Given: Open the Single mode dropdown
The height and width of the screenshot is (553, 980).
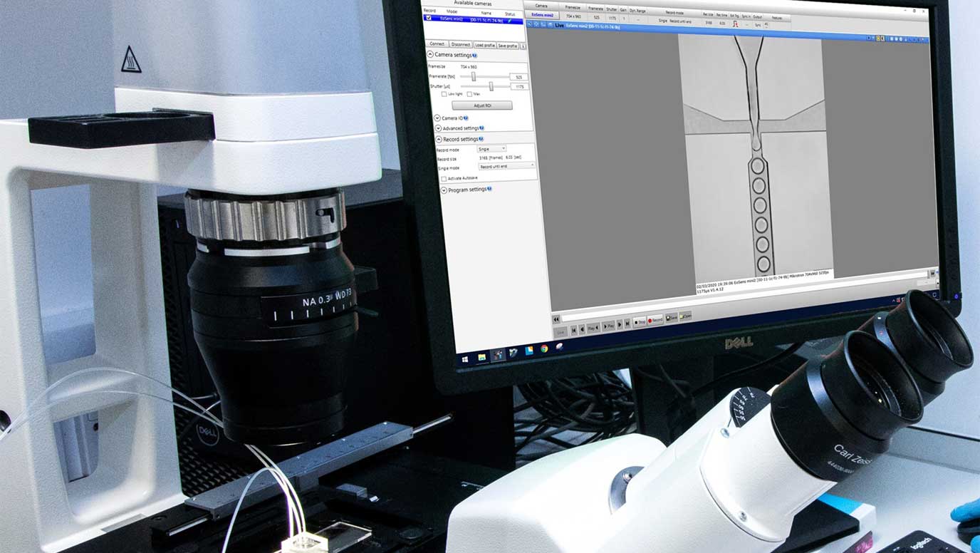Looking at the screenshot, I should point(507,166).
